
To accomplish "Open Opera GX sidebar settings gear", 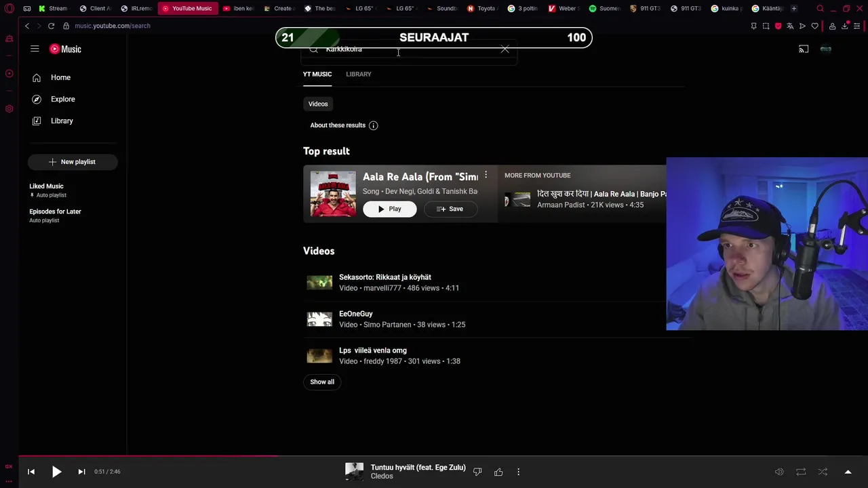I will click(x=9, y=108).
